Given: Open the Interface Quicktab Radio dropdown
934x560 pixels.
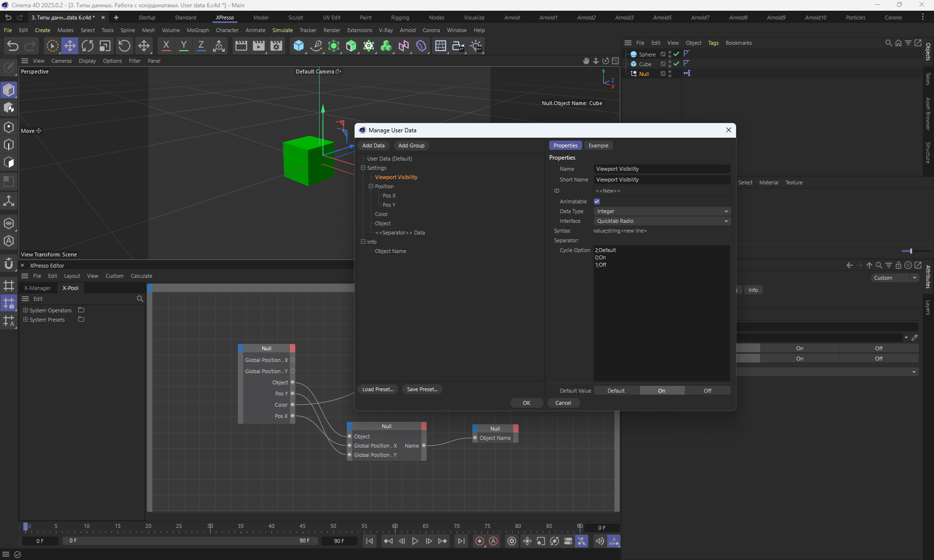Looking at the screenshot, I should [662, 221].
